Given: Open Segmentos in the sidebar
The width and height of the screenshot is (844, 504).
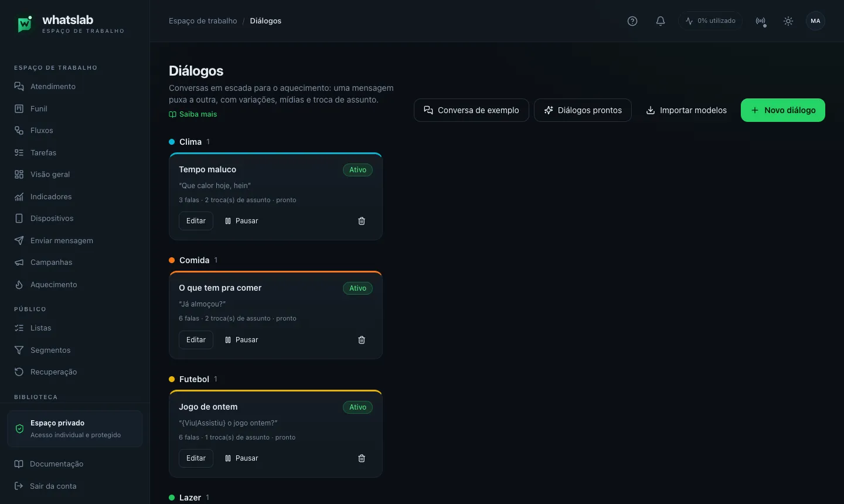Looking at the screenshot, I should pos(75,350).
